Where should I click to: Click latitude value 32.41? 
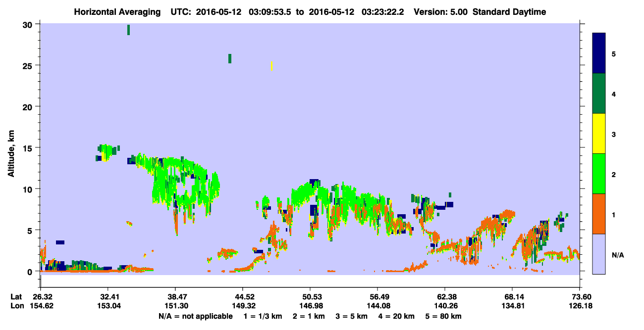(107, 297)
